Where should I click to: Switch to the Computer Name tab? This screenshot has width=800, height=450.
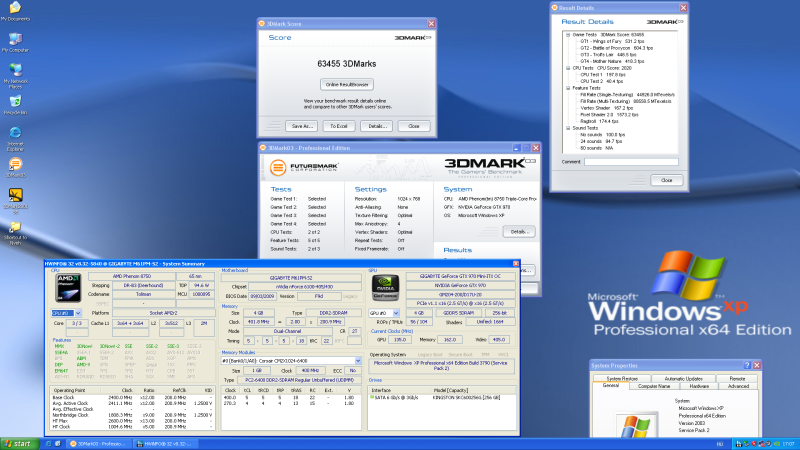(654, 386)
